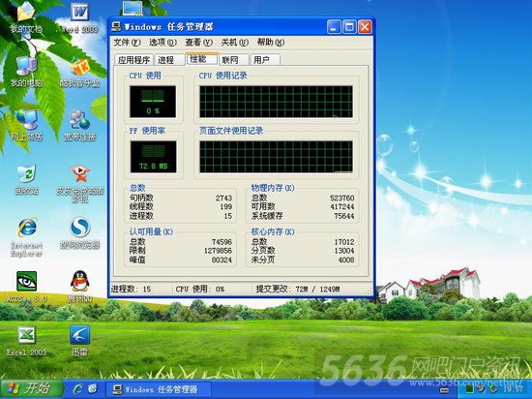Click the Task Manager title bar icon

(x=116, y=26)
